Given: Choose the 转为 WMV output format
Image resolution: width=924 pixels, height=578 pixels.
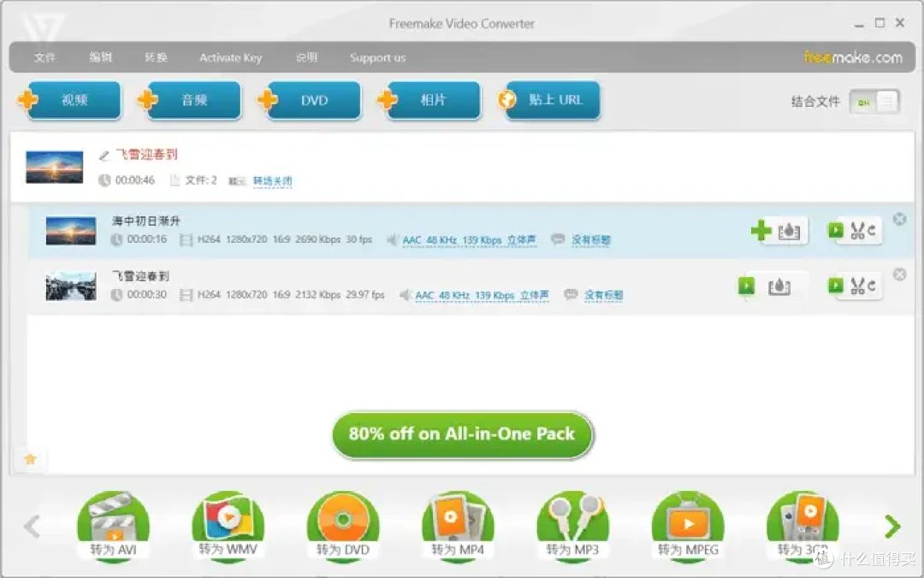Looking at the screenshot, I should coord(228,526).
